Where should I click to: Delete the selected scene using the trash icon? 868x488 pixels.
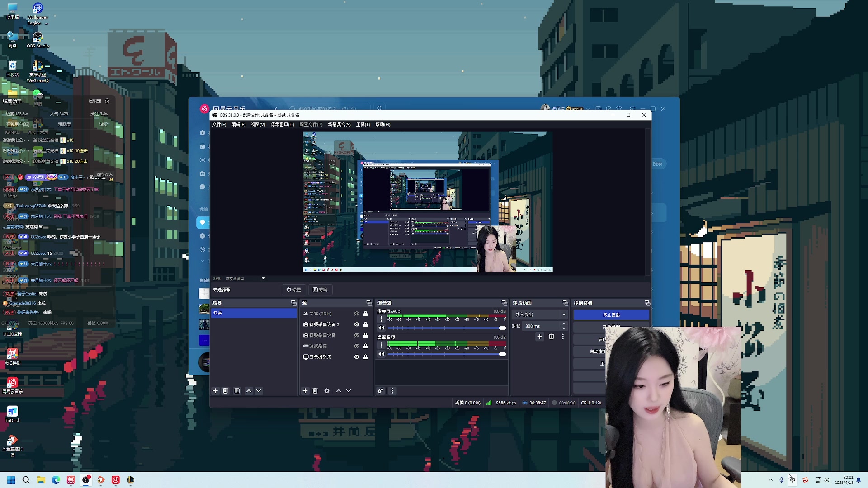point(225,391)
